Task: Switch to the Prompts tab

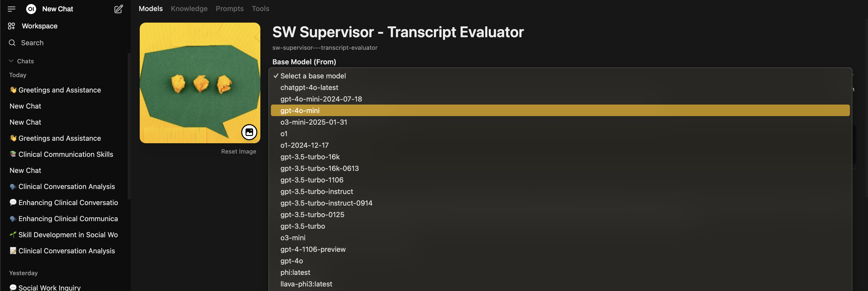Action: coord(229,9)
